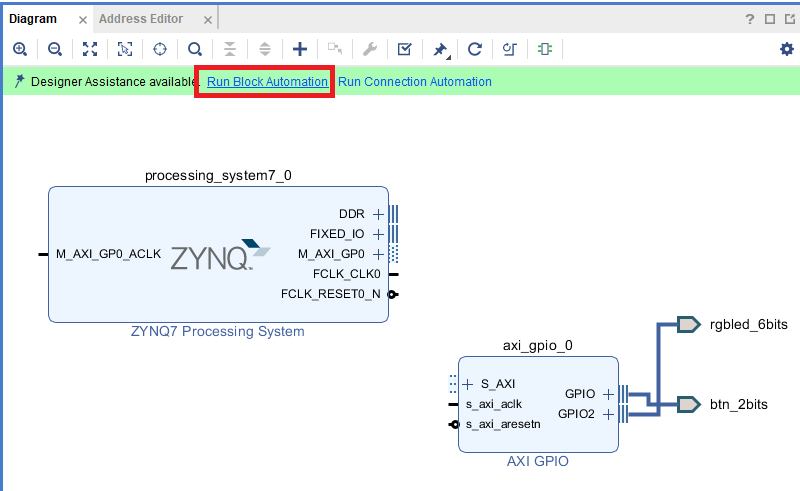Run Block Automation link
Image resolution: width=800 pixels, height=491 pixels.
(267, 82)
